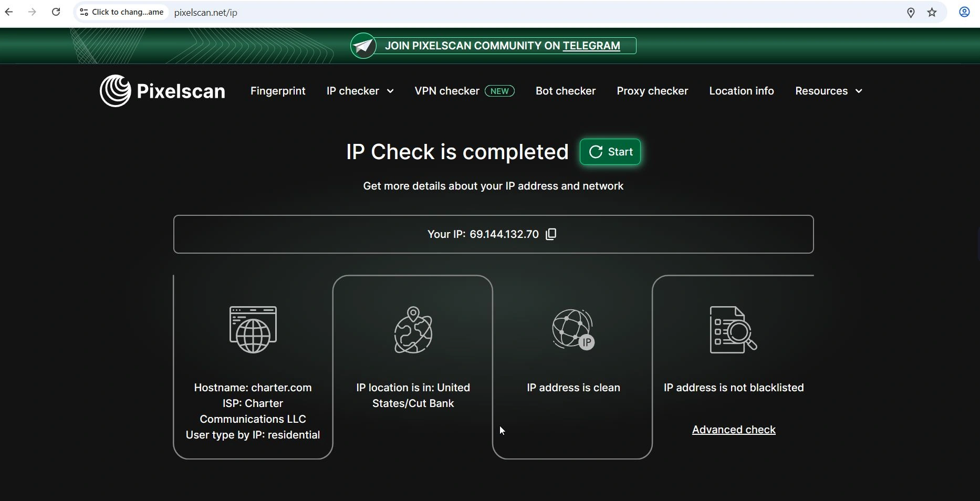This screenshot has width=980, height=501.
Task: Click the clean IP network globe icon
Action: tap(573, 330)
